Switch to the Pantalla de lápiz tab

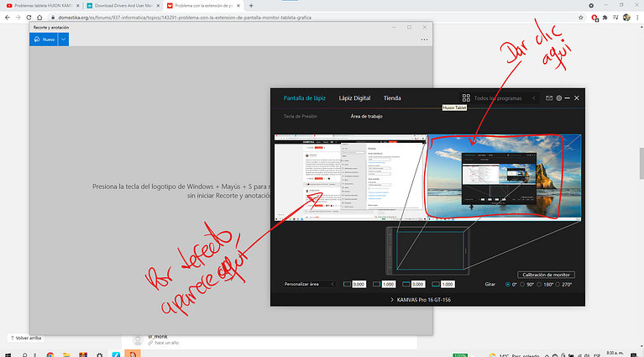pos(304,98)
